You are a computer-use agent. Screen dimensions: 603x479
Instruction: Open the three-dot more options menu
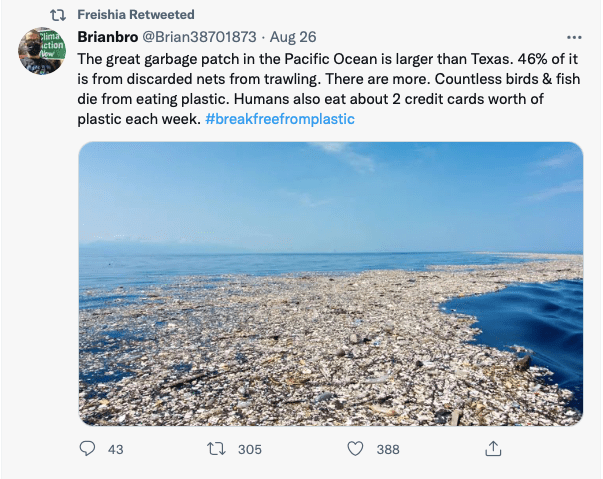tap(571, 37)
